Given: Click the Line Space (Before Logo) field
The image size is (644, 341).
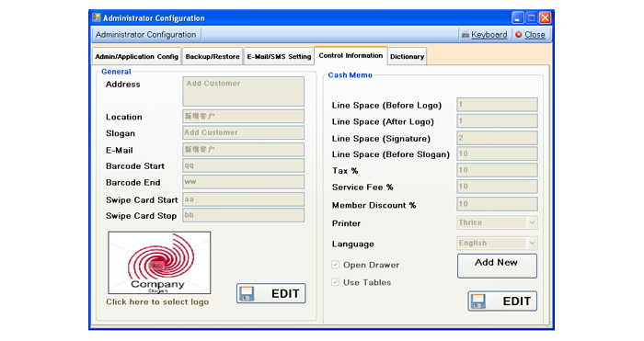Looking at the screenshot, I should tap(497, 105).
